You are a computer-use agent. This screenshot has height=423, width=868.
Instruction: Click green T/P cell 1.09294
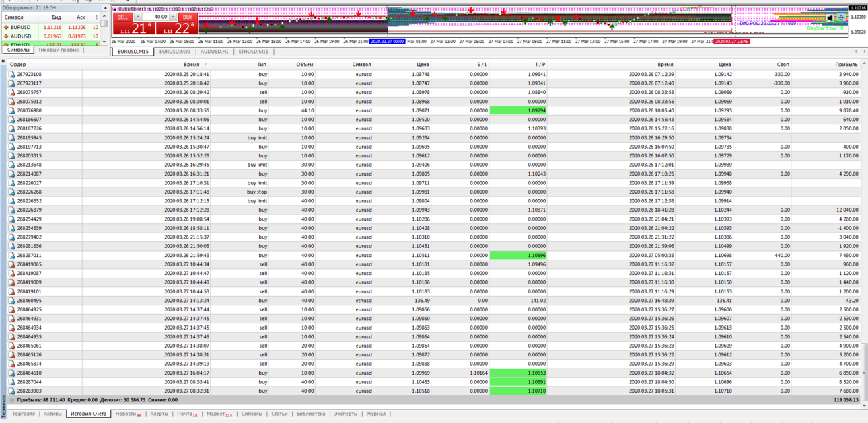tap(518, 110)
